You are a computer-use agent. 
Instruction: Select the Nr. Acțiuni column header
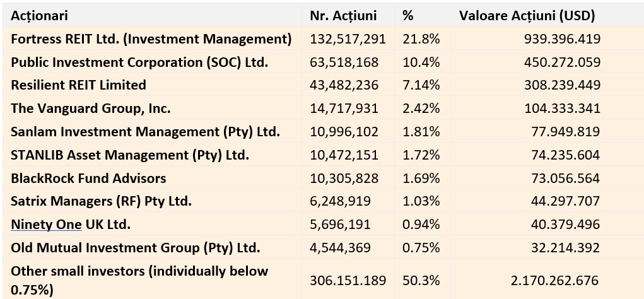click(x=343, y=16)
